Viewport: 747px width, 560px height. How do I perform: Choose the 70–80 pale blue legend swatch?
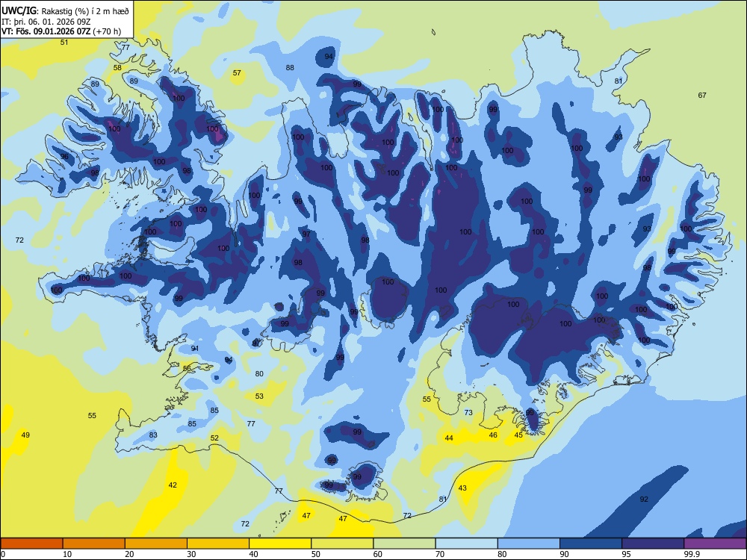coord(466,544)
